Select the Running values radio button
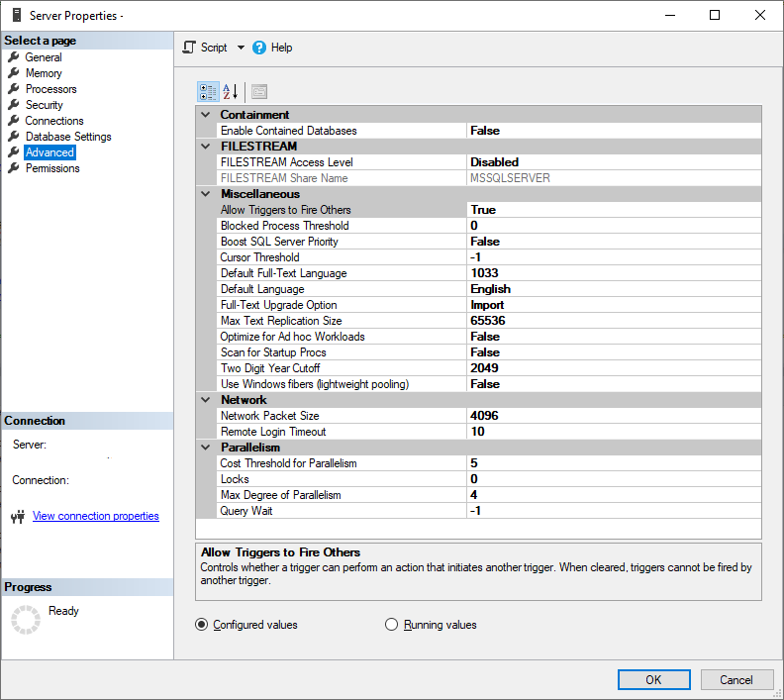The width and height of the screenshot is (784, 700). 391,625
